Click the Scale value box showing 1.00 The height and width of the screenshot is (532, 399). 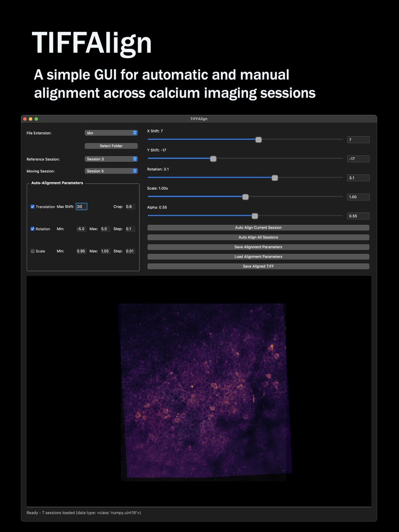(358, 197)
